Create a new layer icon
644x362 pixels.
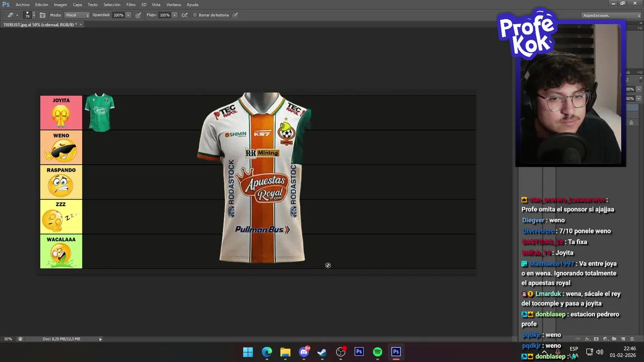pos(623,339)
